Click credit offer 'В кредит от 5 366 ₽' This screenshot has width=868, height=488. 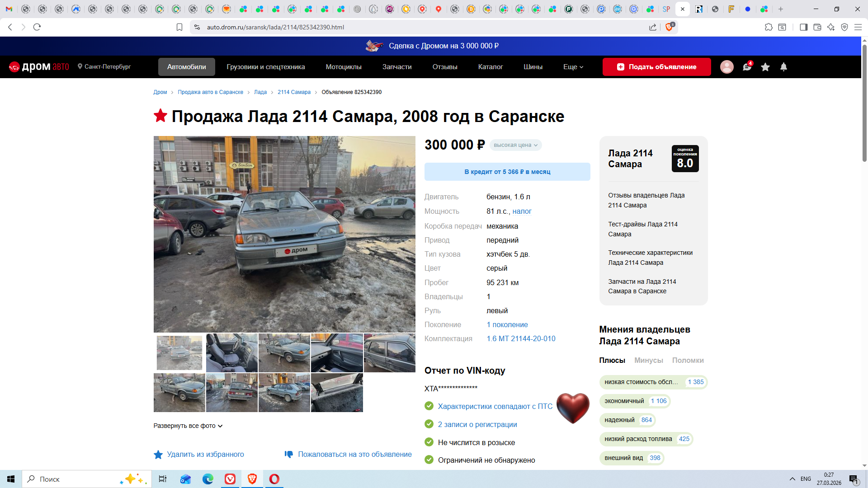pyautogui.click(x=507, y=172)
